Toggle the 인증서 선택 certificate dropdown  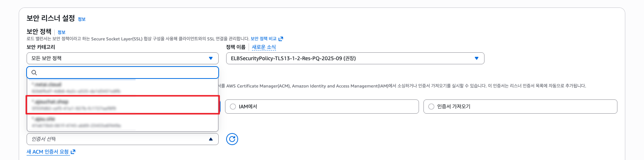coord(122,139)
